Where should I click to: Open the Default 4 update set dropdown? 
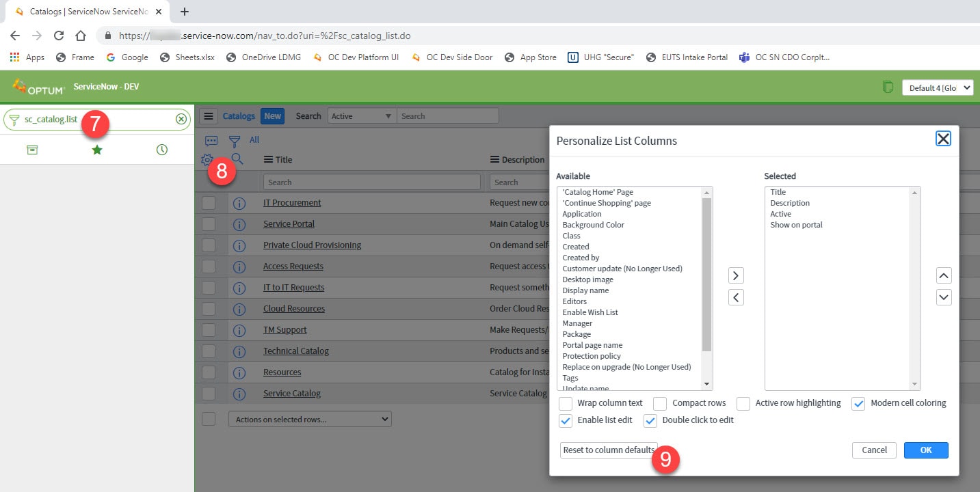pyautogui.click(x=938, y=87)
